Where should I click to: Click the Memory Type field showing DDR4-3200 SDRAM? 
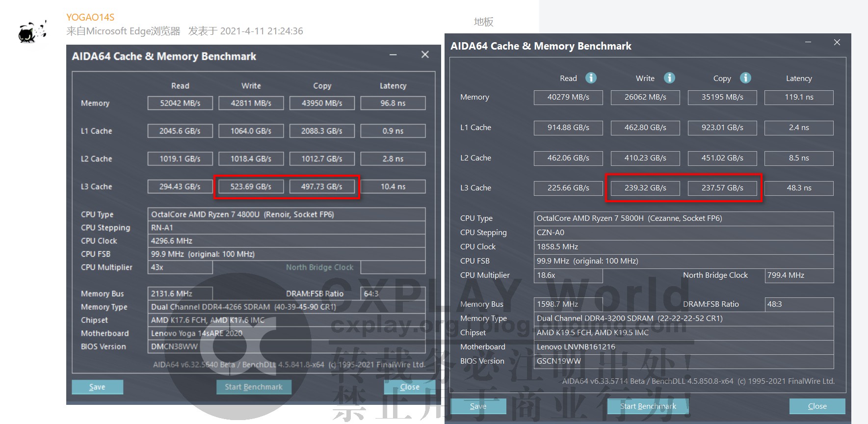[x=684, y=318]
